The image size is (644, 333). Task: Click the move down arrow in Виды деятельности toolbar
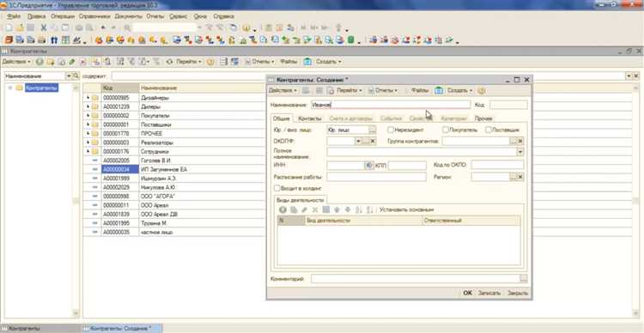pos(348,209)
